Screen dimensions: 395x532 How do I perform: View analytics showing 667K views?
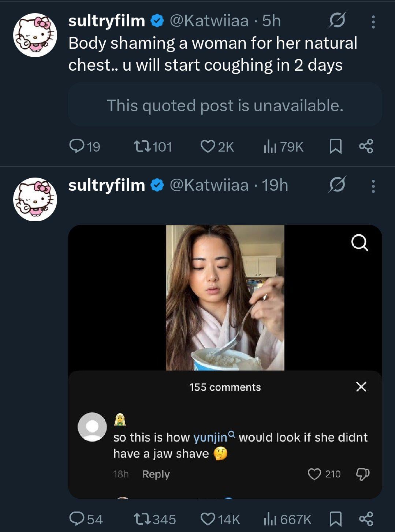tap(270, 519)
